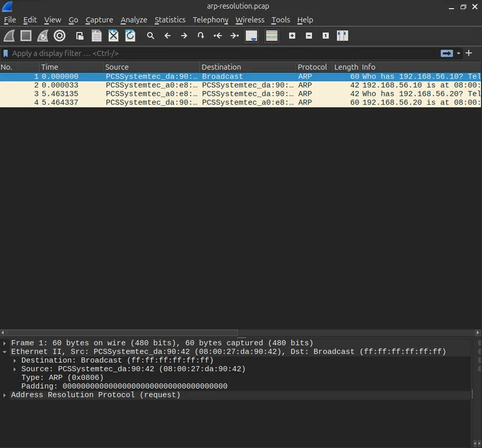Image resolution: width=482 pixels, height=448 pixels.
Task: Click the horizontal scrollbar right arrow
Action: [478, 332]
